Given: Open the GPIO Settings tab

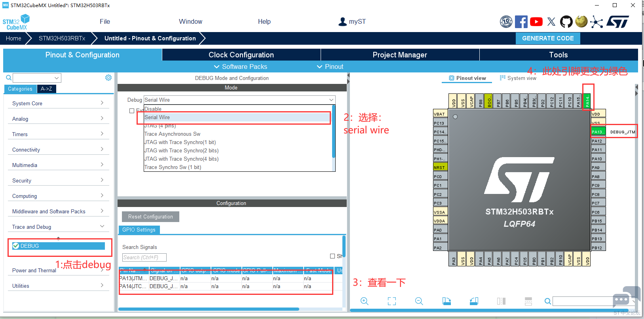Looking at the screenshot, I should pos(139,230).
